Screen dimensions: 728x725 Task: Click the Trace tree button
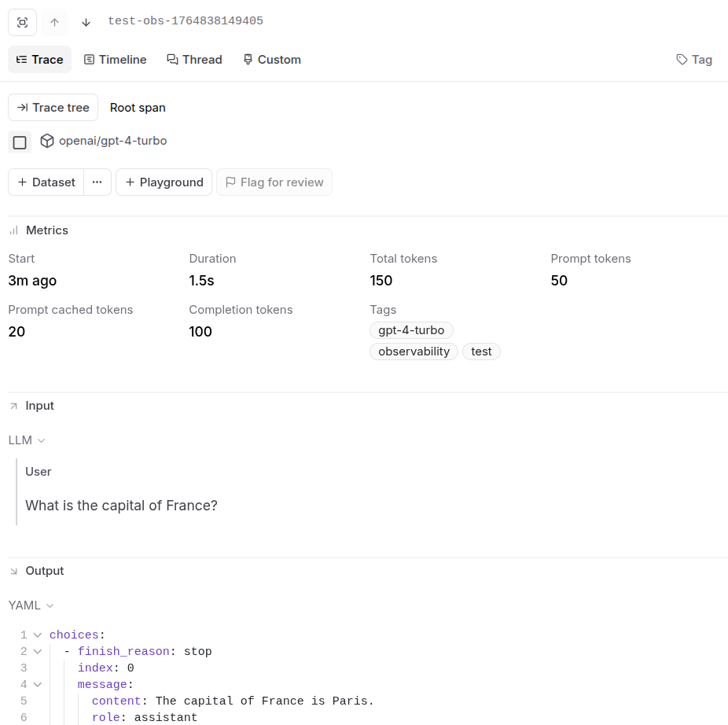click(x=53, y=108)
